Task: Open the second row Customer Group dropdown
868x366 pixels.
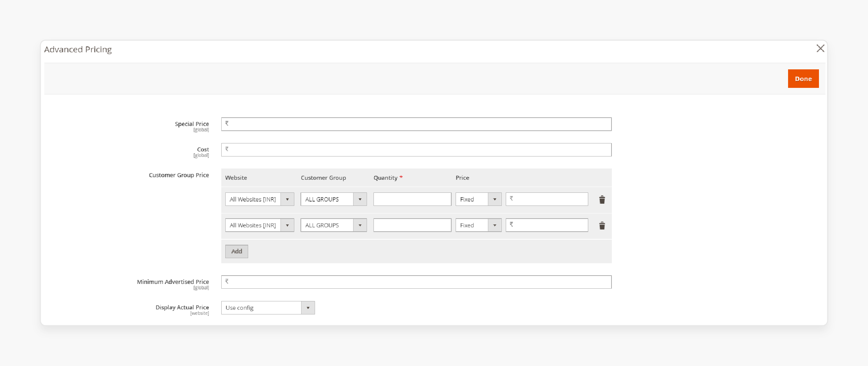Action: pos(334,225)
